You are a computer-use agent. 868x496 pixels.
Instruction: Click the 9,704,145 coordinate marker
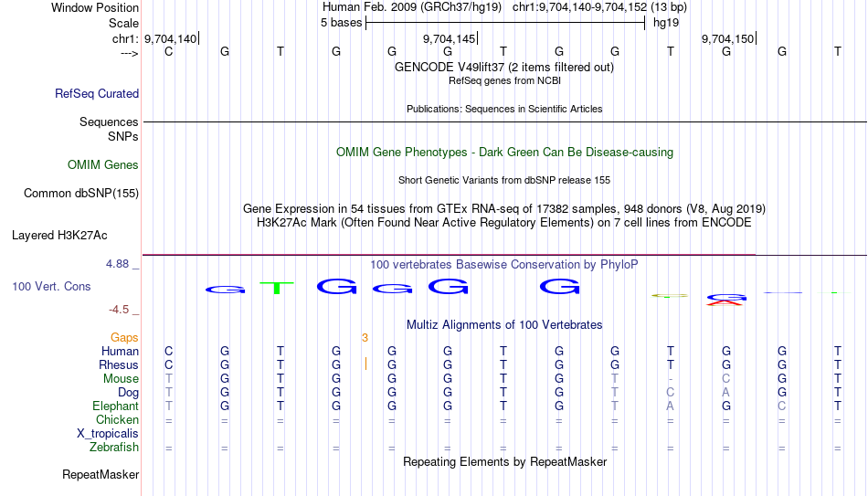449,38
